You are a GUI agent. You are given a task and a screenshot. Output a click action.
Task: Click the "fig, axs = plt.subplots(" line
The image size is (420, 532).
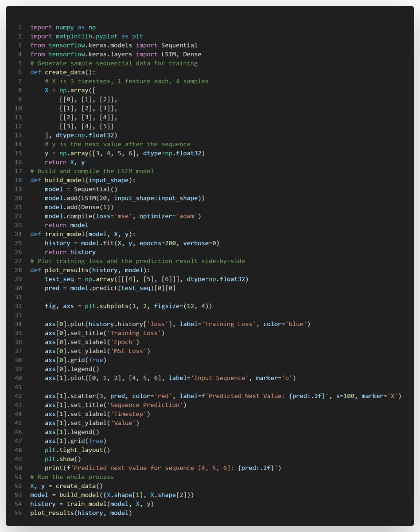click(x=128, y=305)
